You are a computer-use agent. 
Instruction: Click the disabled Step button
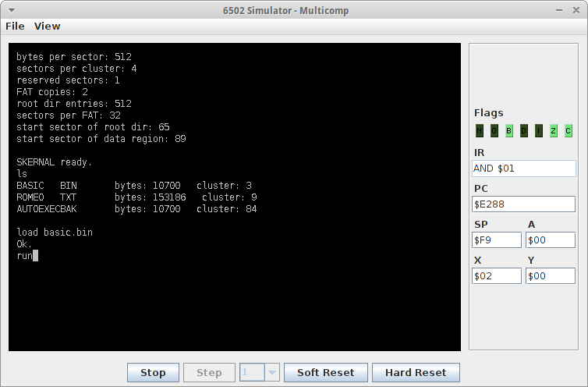click(209, 372)
